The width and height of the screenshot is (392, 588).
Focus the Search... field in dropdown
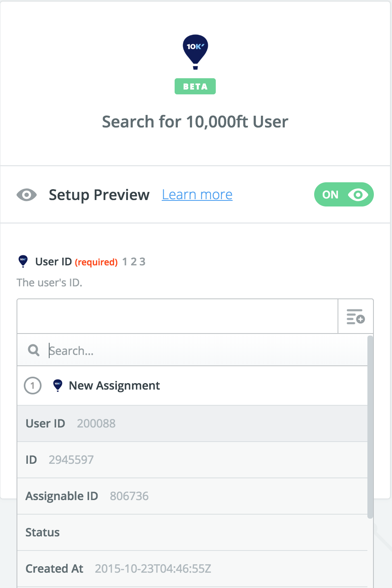pos(202,350)
